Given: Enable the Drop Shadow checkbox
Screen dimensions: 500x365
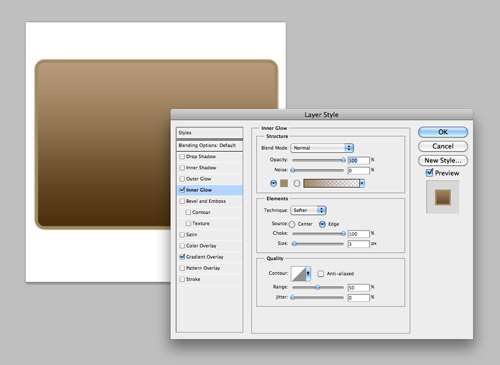Looking at the screenshot, I should (x=182, y=156).
